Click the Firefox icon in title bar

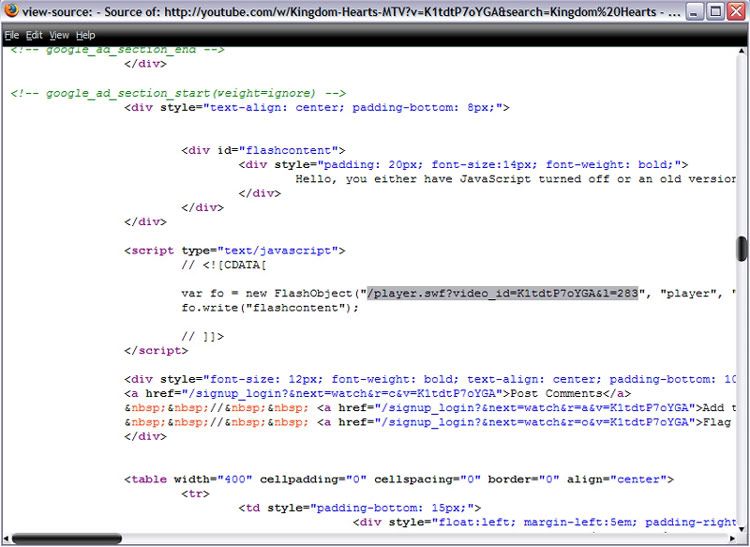11,10
